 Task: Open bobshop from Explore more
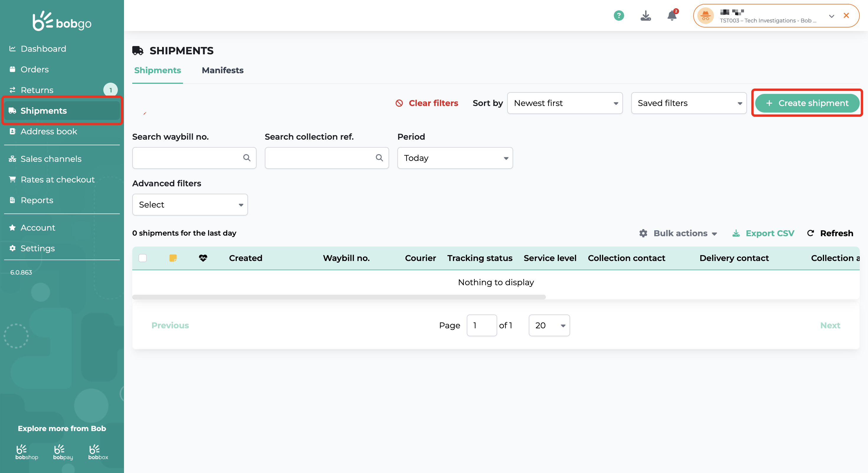point(27,452)
